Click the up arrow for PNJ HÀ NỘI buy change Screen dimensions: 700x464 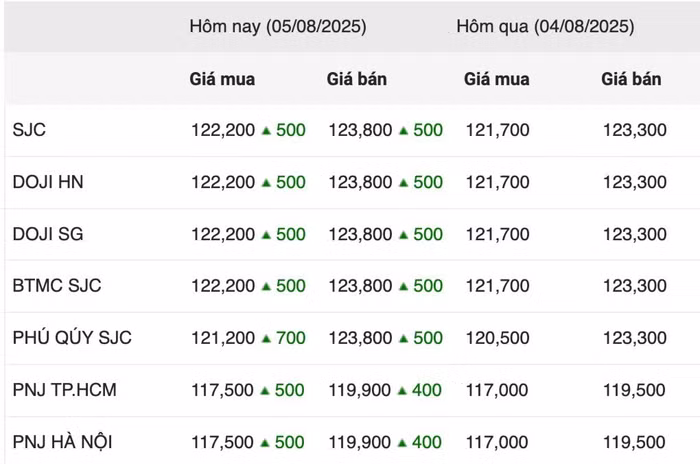(265, 443)
